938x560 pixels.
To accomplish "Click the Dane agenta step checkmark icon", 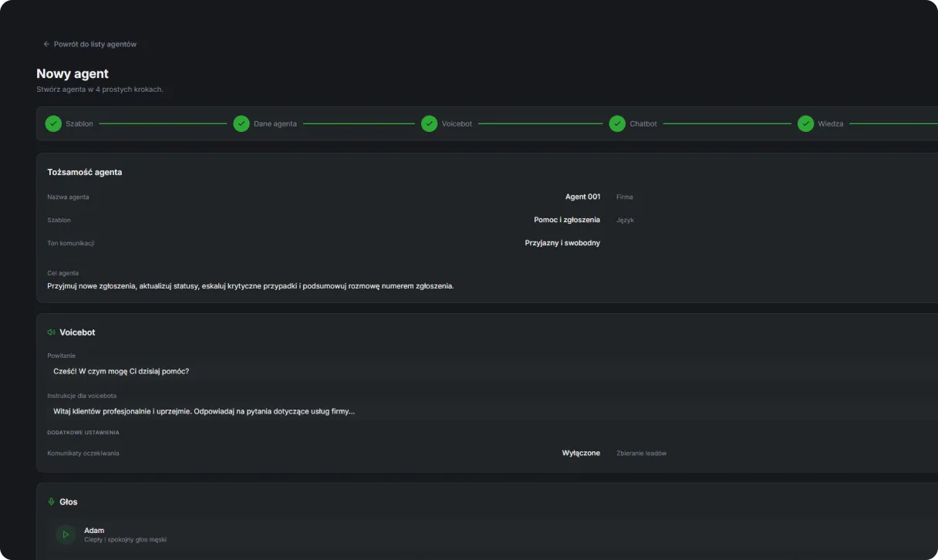I will click(x=241, y=123).
